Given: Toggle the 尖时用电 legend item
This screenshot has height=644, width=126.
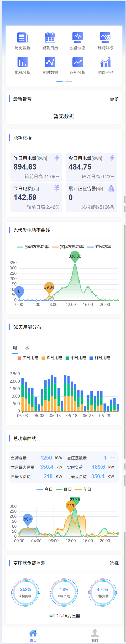Looking at the screenshot, I should [28, 358].
